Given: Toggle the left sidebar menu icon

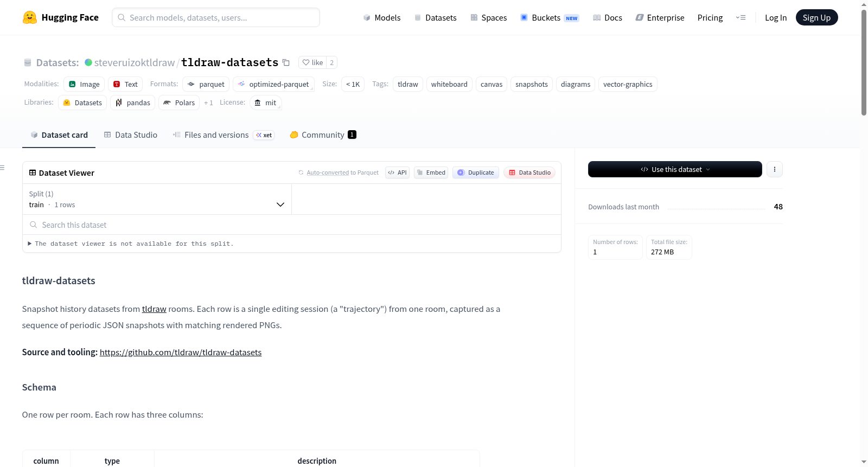Looking at the screenshot, I should pos(2,168).
